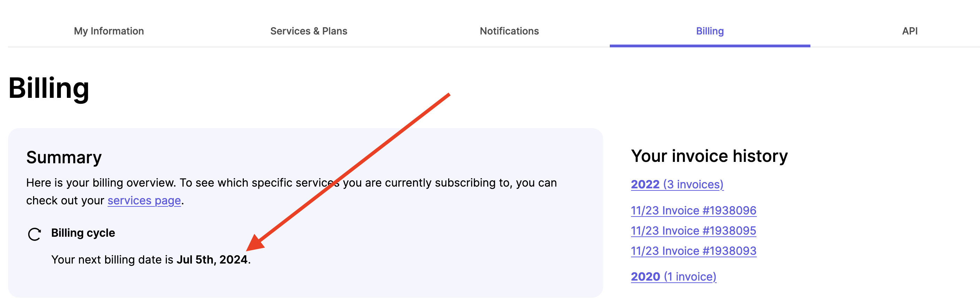
Task: Expand the 2020 (1 invoice) group
Action: [674, 277]
